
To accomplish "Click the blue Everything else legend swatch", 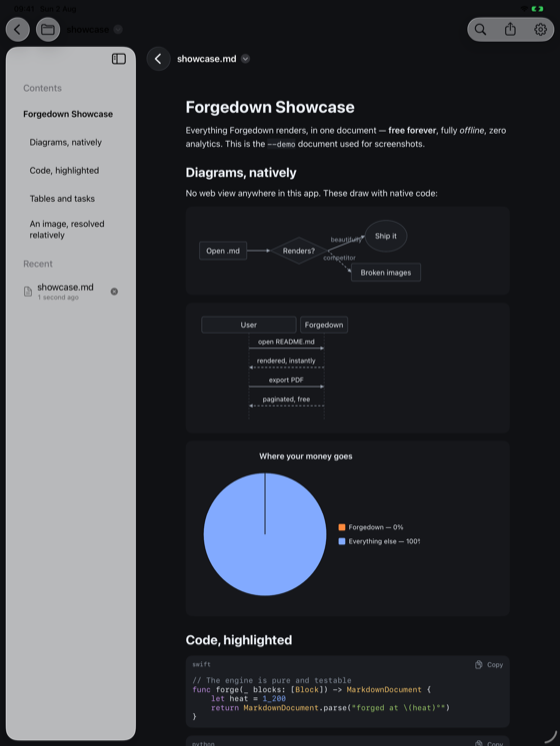I will [x=342, y=541].
